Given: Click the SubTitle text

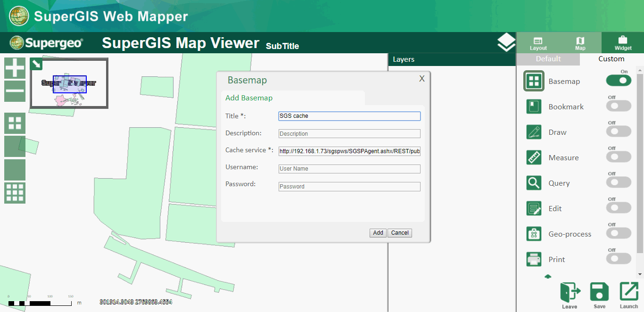Looking at the screenshot, I should (x=282, y=46).
